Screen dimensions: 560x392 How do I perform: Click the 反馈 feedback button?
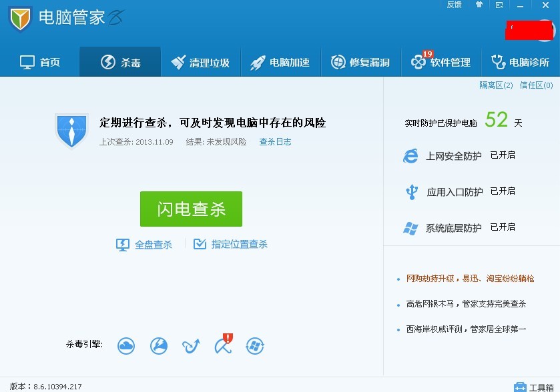point(454,5)
